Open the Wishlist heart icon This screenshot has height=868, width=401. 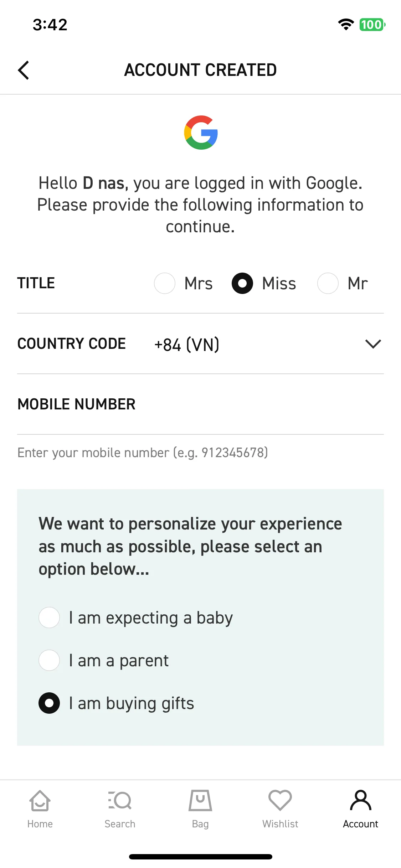[x=280, y=801]
